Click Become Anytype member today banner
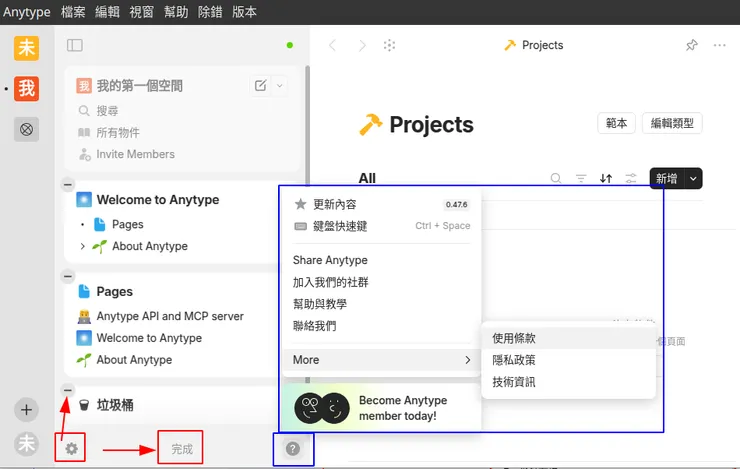The image size is (740, 469). [x=381, y=408]
